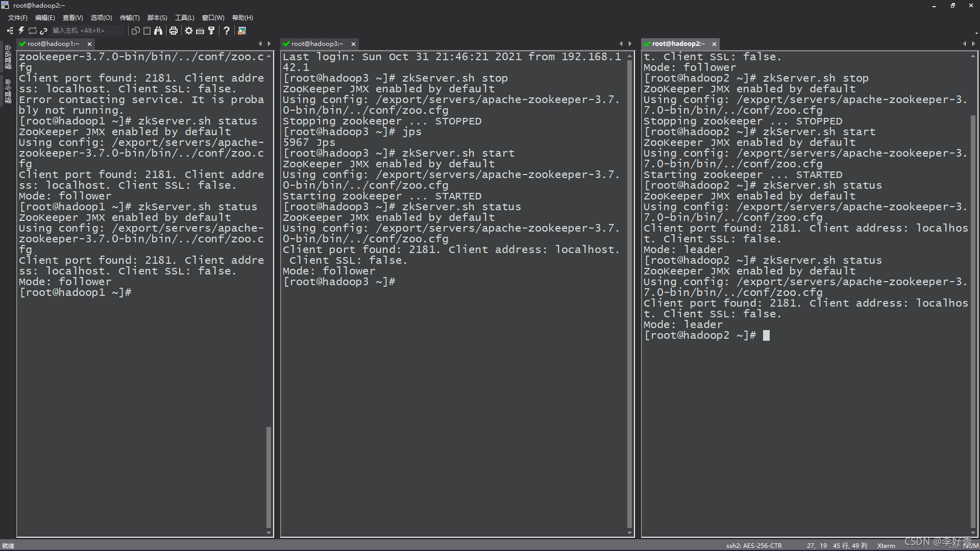Open the 窗口(W) menu
Screen dimensions: 980x551
[x=213, y=17]
